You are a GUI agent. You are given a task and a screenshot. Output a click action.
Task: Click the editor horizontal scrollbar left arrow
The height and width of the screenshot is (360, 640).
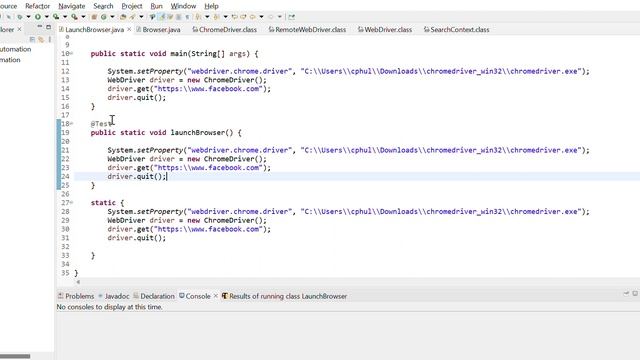pyautogui.click(x=78, y=281)
